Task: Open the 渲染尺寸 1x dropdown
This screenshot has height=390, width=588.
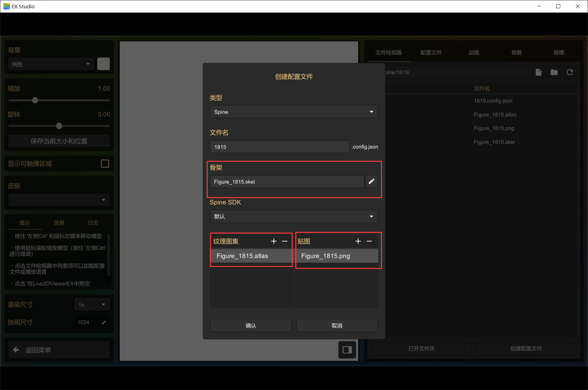Action: pos(92,305)
